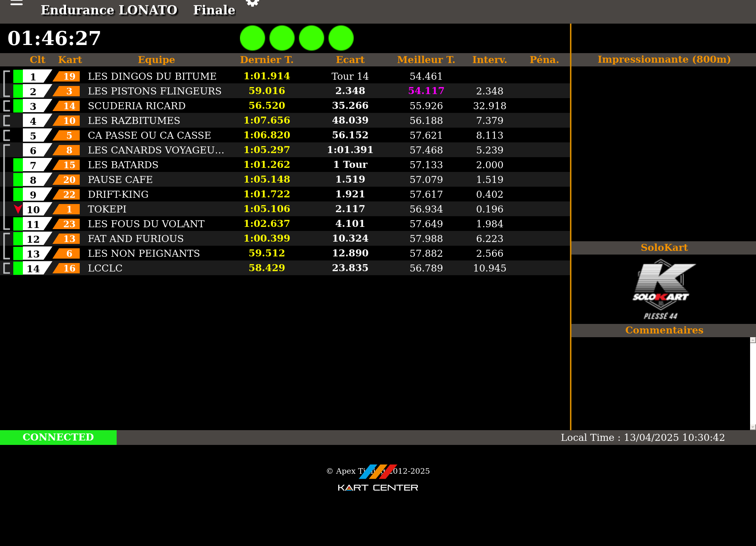756x546 pixels.
Task: Click kart number 10 badge
Action: [x=66, y=121]
